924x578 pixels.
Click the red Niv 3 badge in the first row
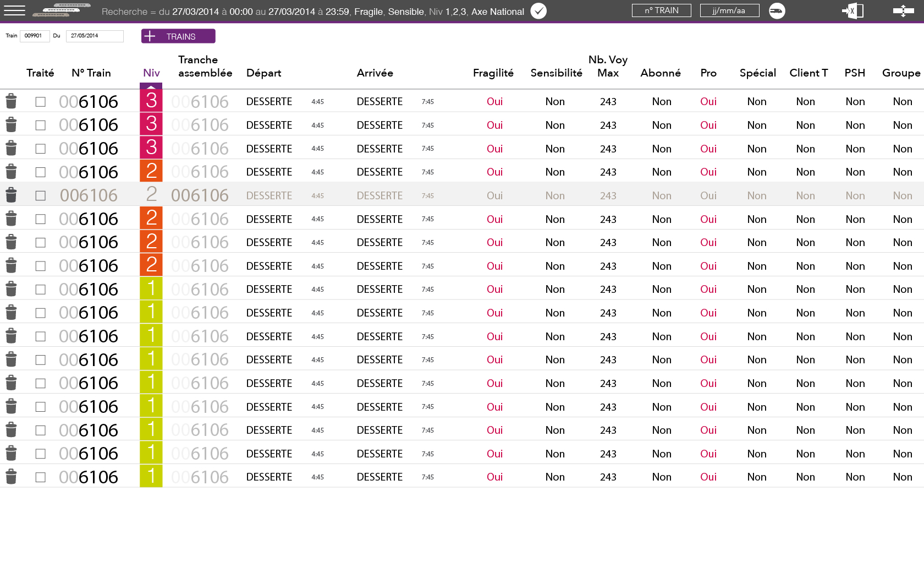pyautogui.click(x=151, y=101)
